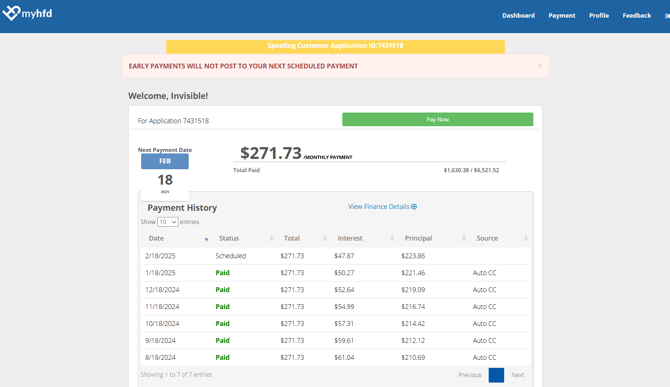
Task: Click the myhfd logo
Action: 27,13
